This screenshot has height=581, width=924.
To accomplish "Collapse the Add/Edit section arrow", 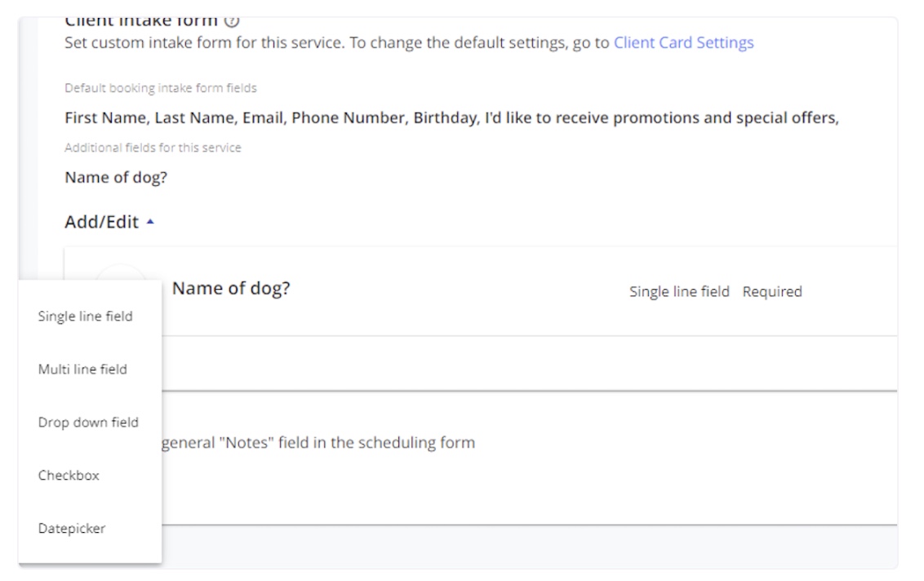I will tap(150, 222).
